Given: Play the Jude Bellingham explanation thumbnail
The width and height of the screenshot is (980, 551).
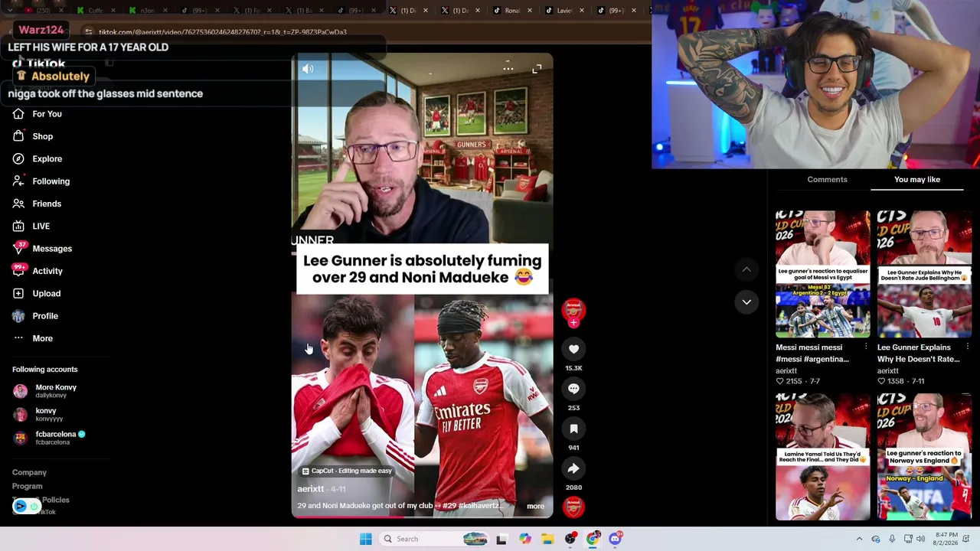Looking at the screenshot, I should pyautogui.click(x=924, y=274).
